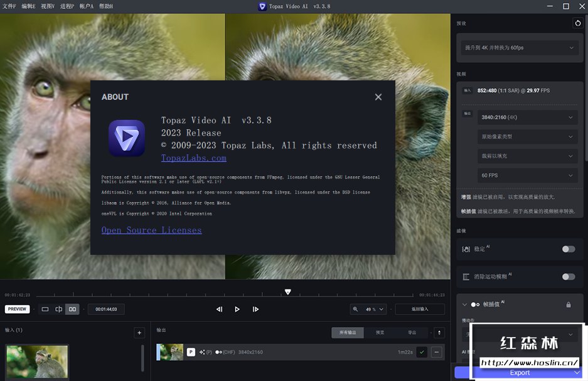Play the video preview
The height and width of the screenshot is (381, 588).
coord(237,309)
